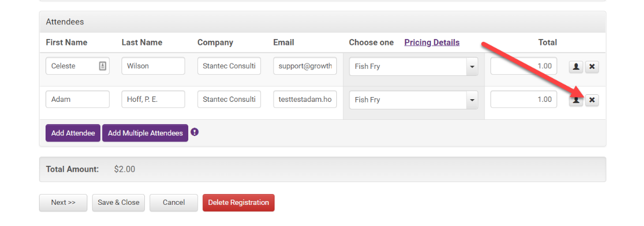Viewport: 644px width, 226px height.
Task: Click person icon in Celeste Wilson row
Action: click(576, 67)
